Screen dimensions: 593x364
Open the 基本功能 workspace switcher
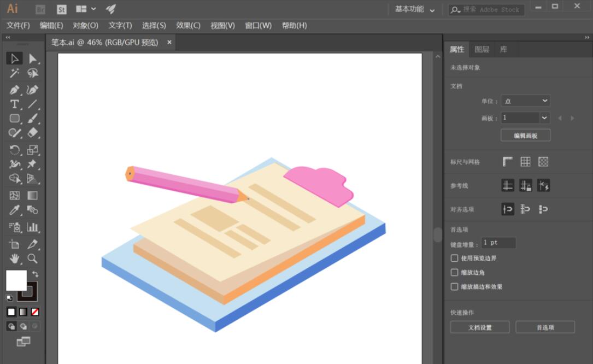[x=414, y=9]
